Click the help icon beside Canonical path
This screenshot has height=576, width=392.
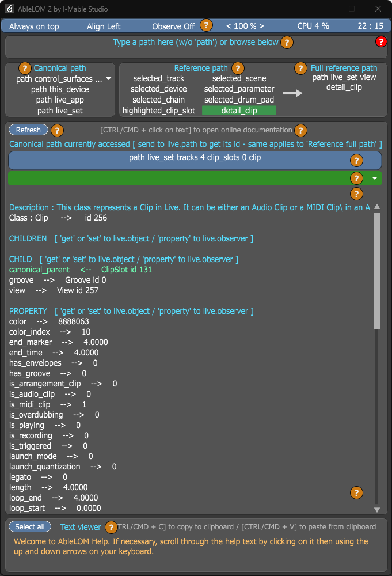click(25, 69)
